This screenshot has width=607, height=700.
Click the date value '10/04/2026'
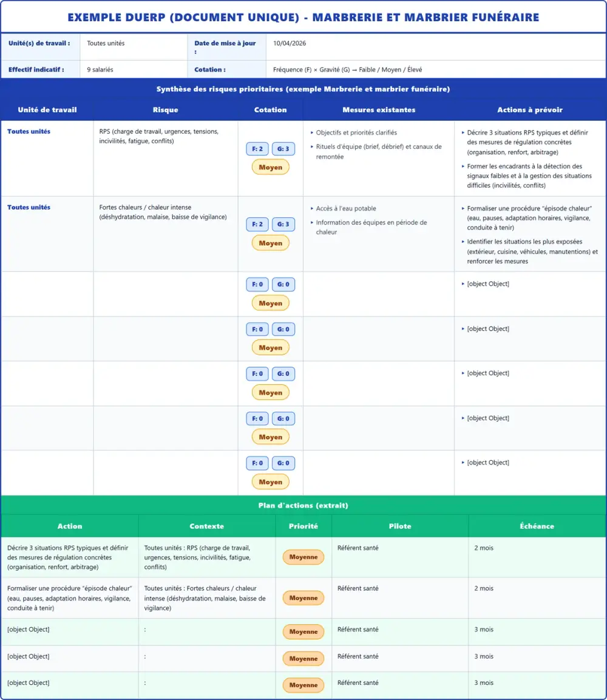tap(290, 43)
